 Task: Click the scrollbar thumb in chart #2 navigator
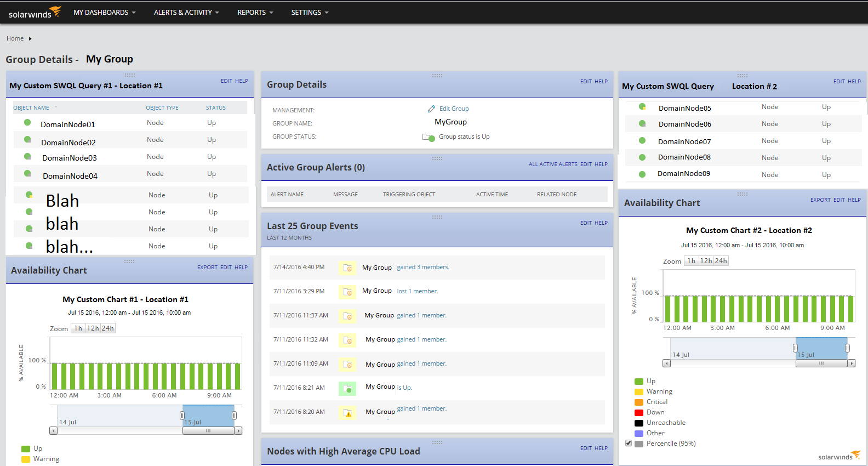821,363
